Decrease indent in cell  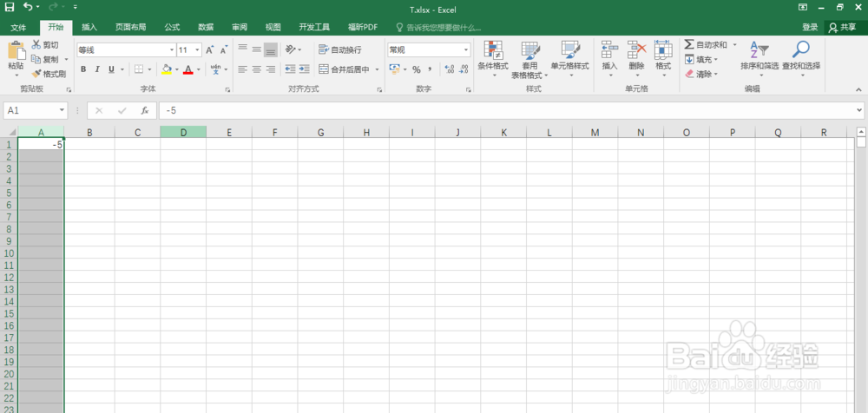point(290,69)
